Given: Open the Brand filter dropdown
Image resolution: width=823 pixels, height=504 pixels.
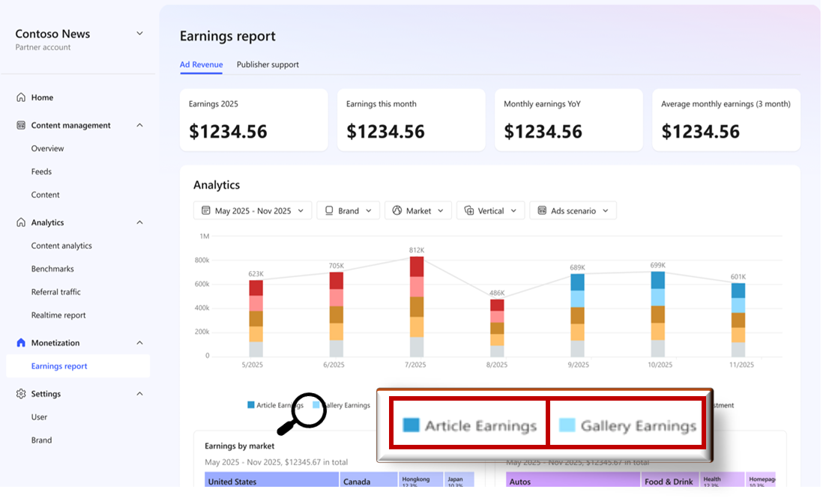Looking at the screenshot, I should point(348,211).
